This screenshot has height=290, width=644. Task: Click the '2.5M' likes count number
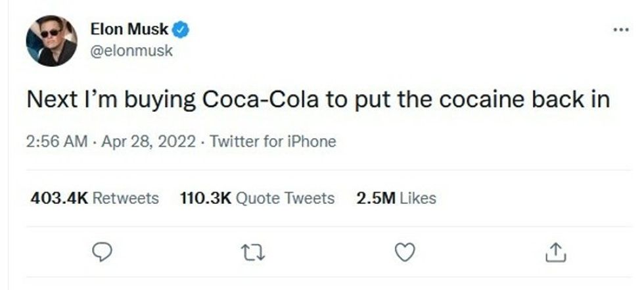click(376, 198)
